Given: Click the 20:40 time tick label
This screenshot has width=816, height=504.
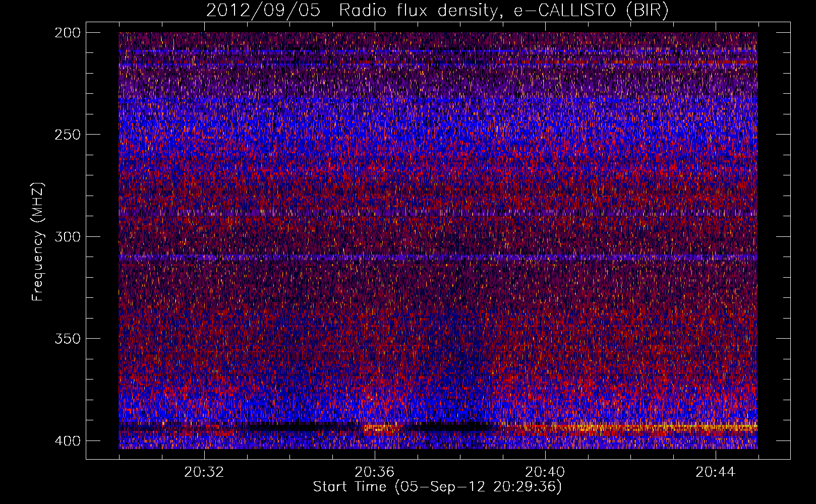Looking at the screenshot, I should 545,472.
